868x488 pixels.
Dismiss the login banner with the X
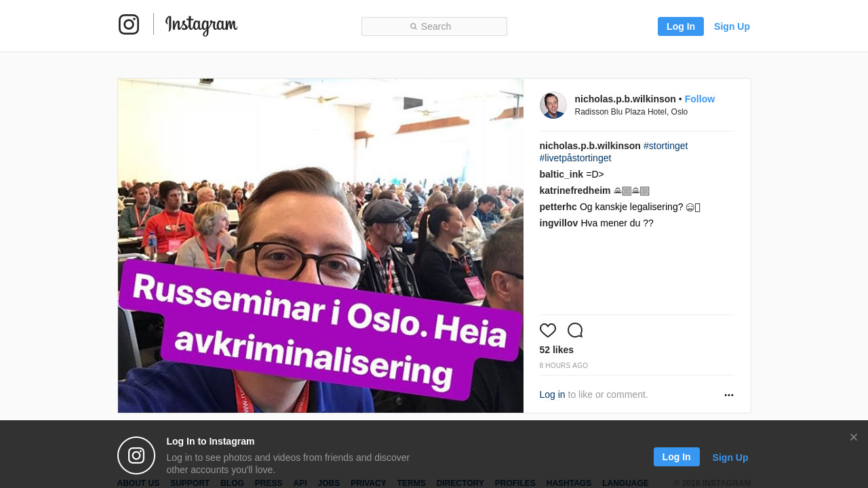click(x=854, y=437)
